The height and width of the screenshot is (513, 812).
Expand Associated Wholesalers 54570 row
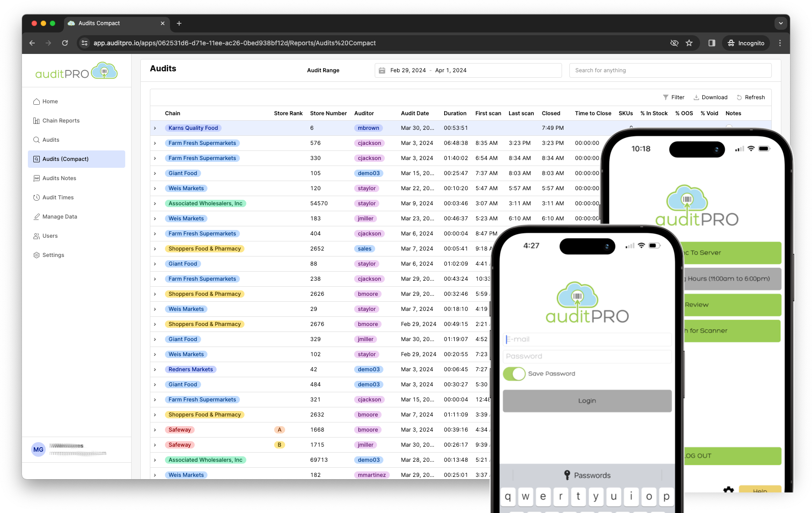[x=155, y=203]
